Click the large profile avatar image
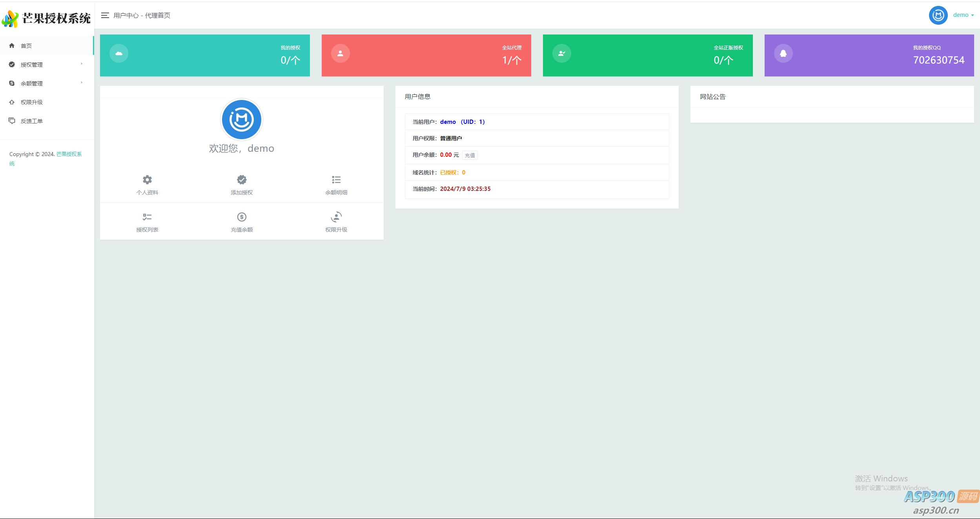 click(242, 120)
